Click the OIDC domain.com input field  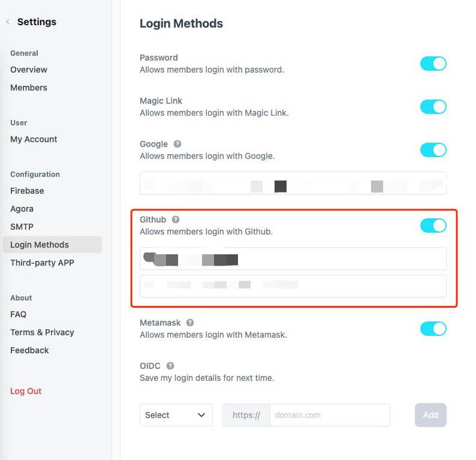tap(330, 415)
